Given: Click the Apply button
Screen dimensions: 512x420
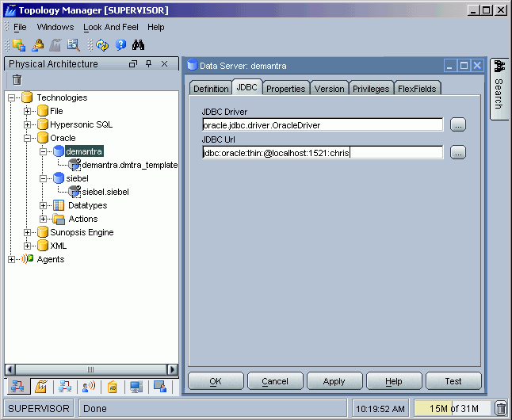Looking at the screenshot, I should click(x=334, y=381).
